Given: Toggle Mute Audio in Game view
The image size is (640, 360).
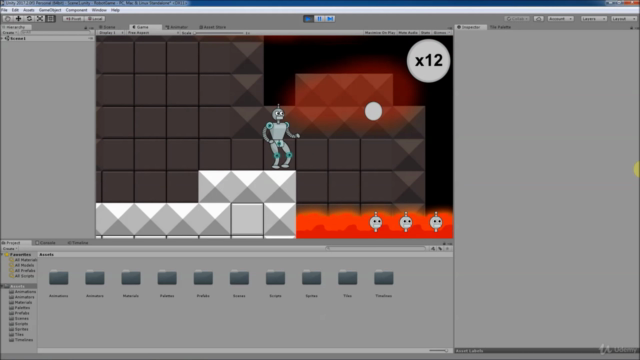Looking at the screenshot, I should (x=408, y=33).
